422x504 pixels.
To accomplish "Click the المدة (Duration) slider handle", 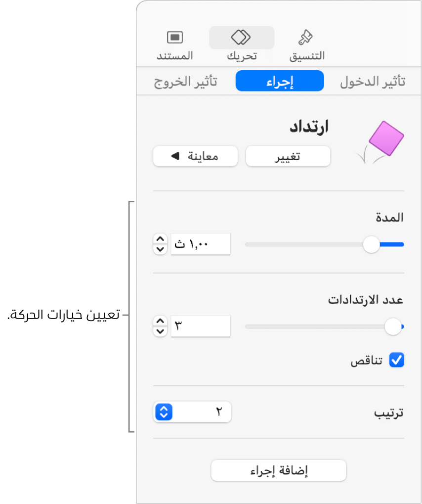I will (371, 244).
